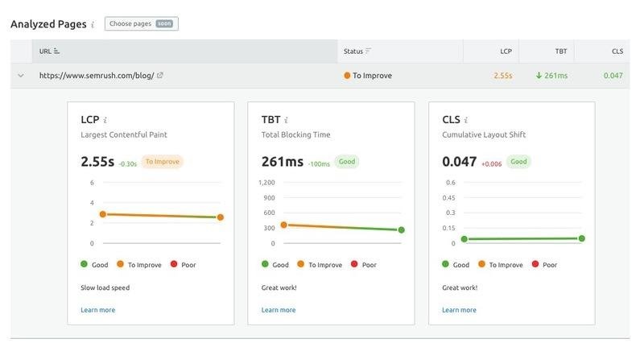Click the 0.047 headline in CLS card
The width and height of the screenshot is (644, 343).
pyautogui.click(x=459, y=162)
